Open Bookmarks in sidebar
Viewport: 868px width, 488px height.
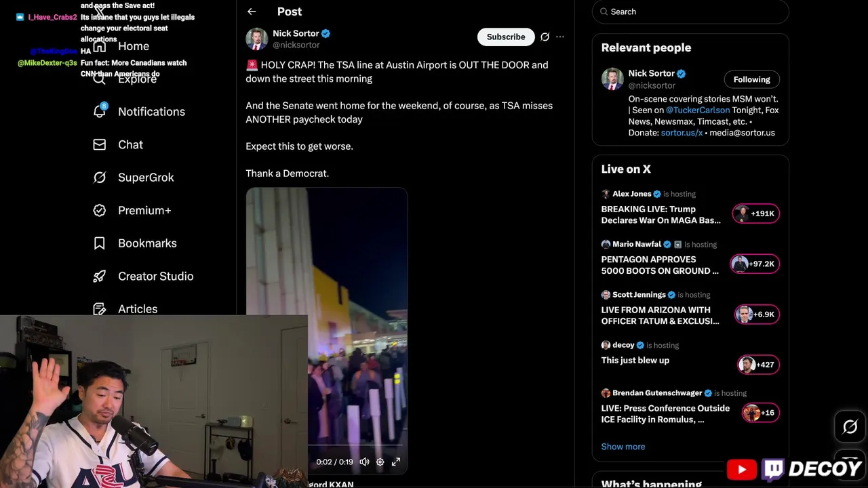point(134,243)
